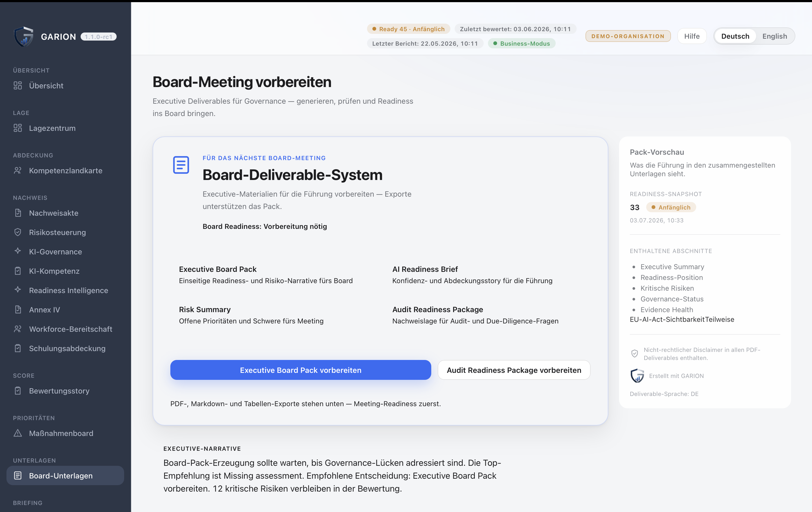Click the GARION brand name in the sidebar
The height and width of the screenshot is (512, 812).
tap(58, 37)
